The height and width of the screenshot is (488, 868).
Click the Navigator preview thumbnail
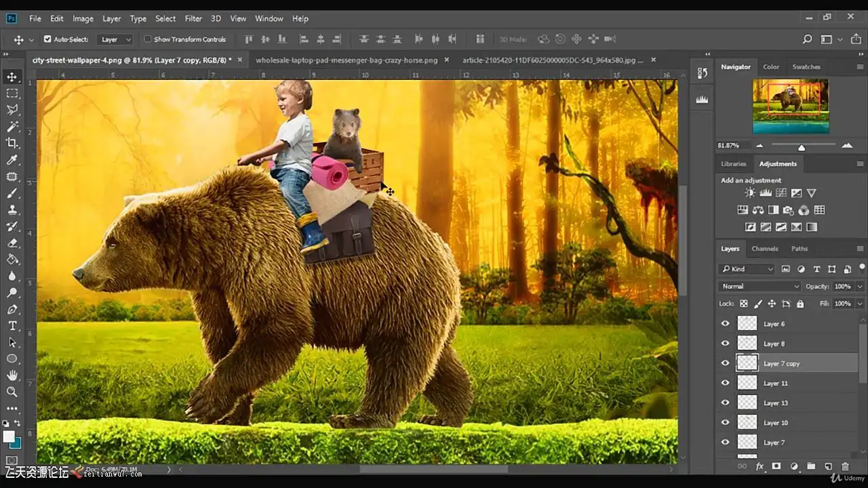tap(791, 106)
